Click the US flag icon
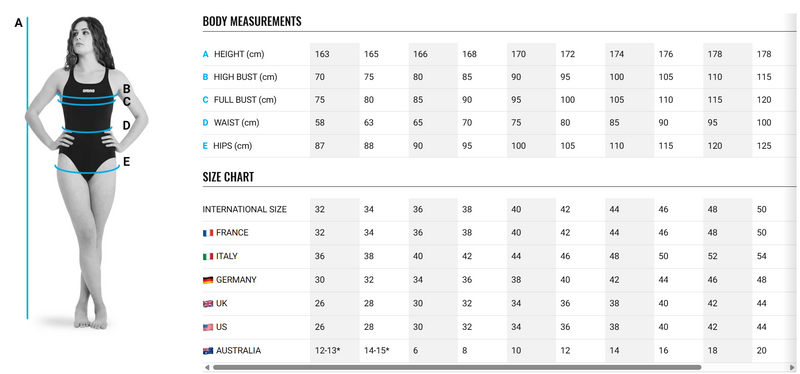The height and width of the screenshot is (374, 800). tap(208, 327)
